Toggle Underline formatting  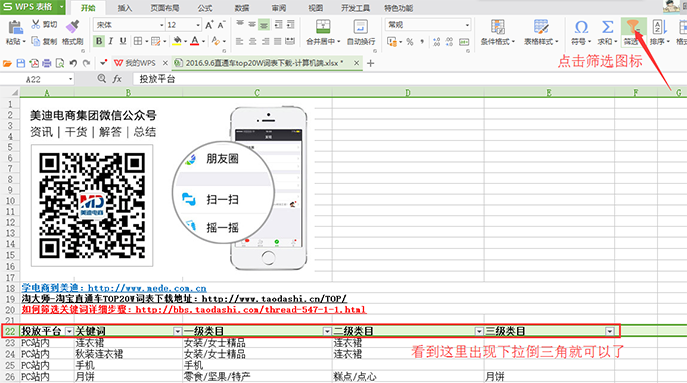coord(123,41)
